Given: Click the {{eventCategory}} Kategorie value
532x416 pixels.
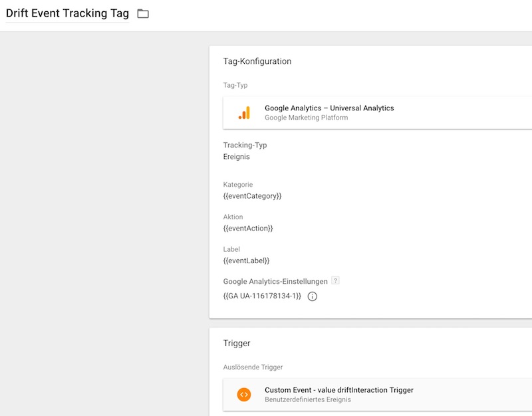Looking at the screenshot, I should tap(253, 196).
